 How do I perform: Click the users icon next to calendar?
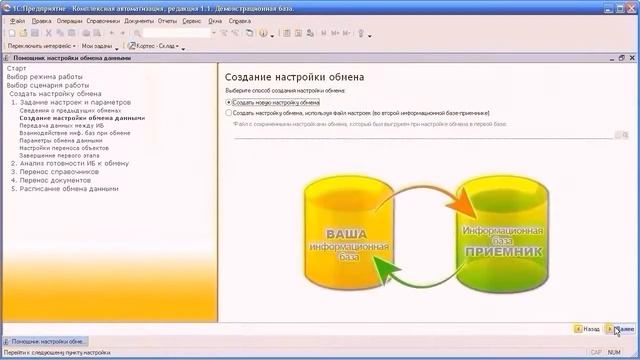[x=310, y=33]
